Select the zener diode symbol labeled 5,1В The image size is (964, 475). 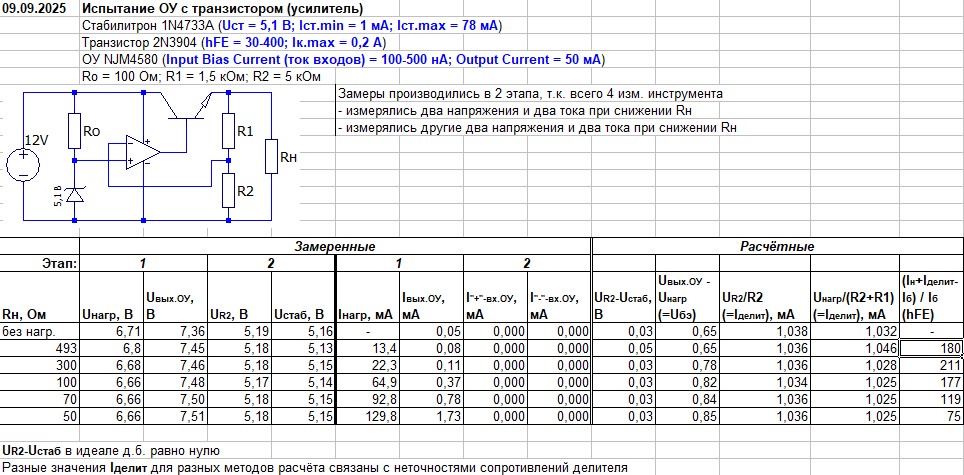coord(73,194)
